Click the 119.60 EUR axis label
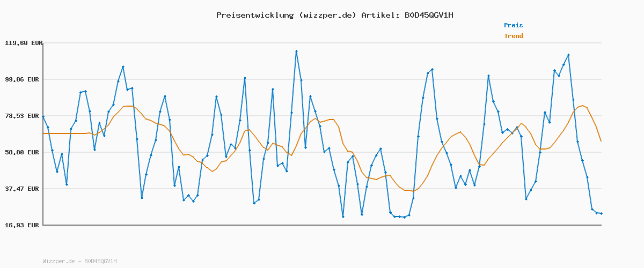 23,43
